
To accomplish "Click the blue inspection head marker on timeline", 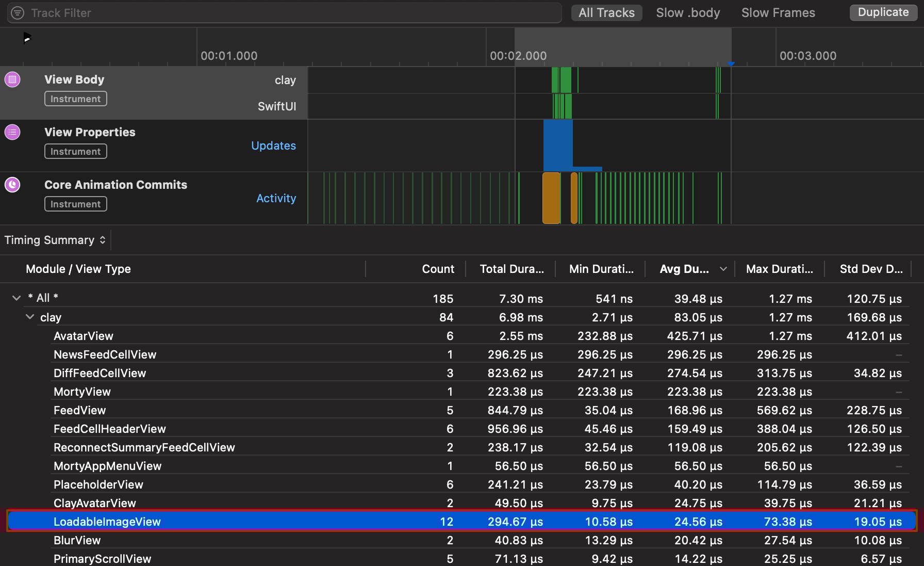I will pos(731,63).
